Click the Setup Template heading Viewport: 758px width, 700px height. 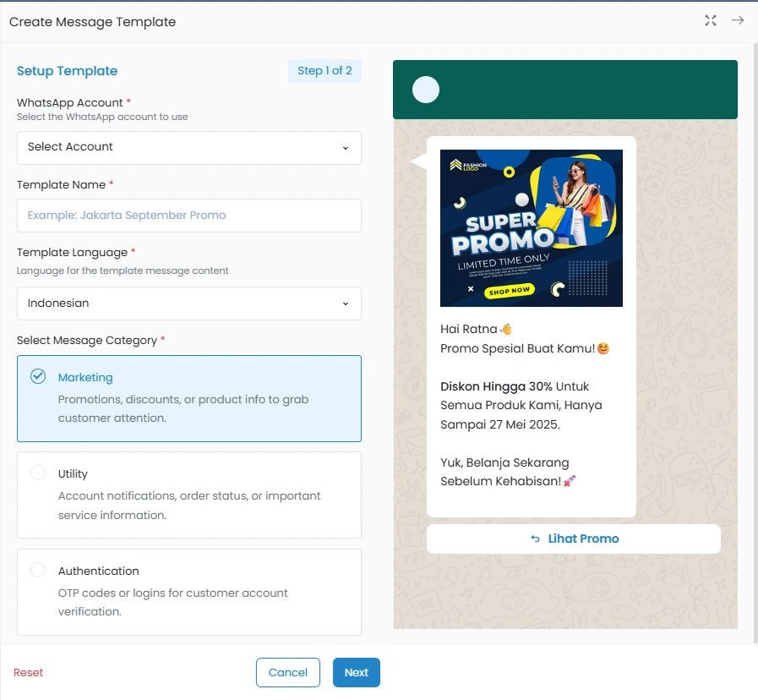pyautogui.click(x=67, y=71)
